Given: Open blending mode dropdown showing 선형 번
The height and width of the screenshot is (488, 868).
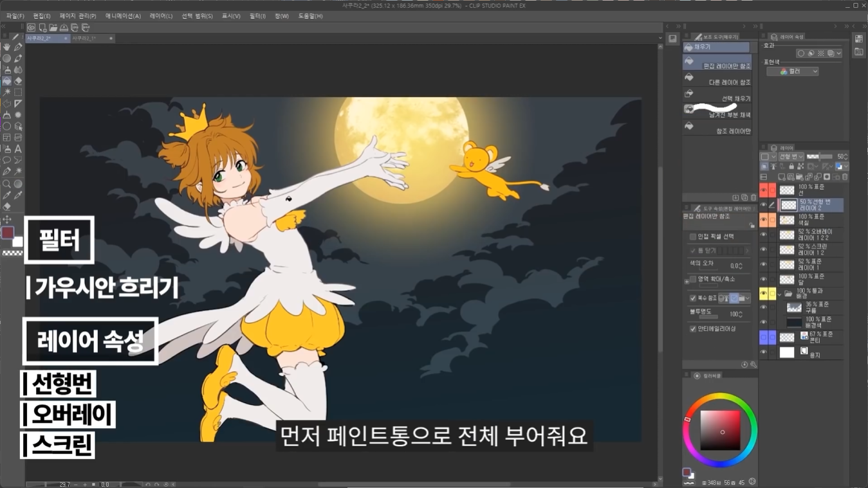Looking at the screenshot, I should pos(791,156).
